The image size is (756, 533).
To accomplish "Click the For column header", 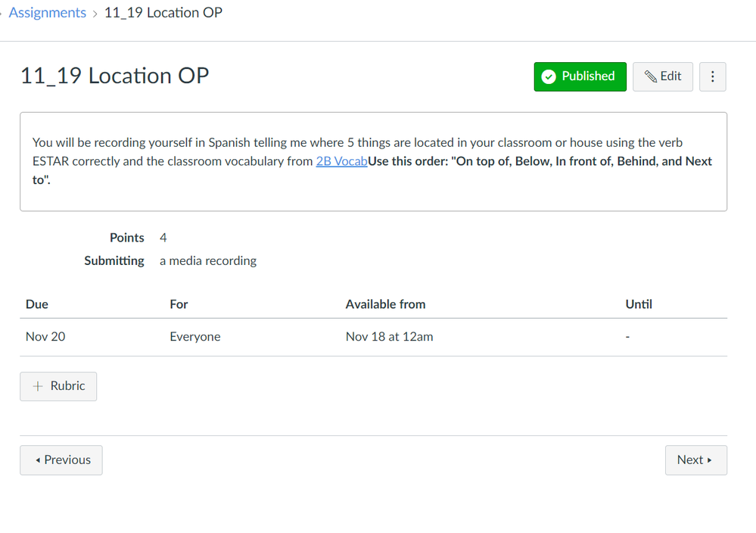I will click(179, 304).
